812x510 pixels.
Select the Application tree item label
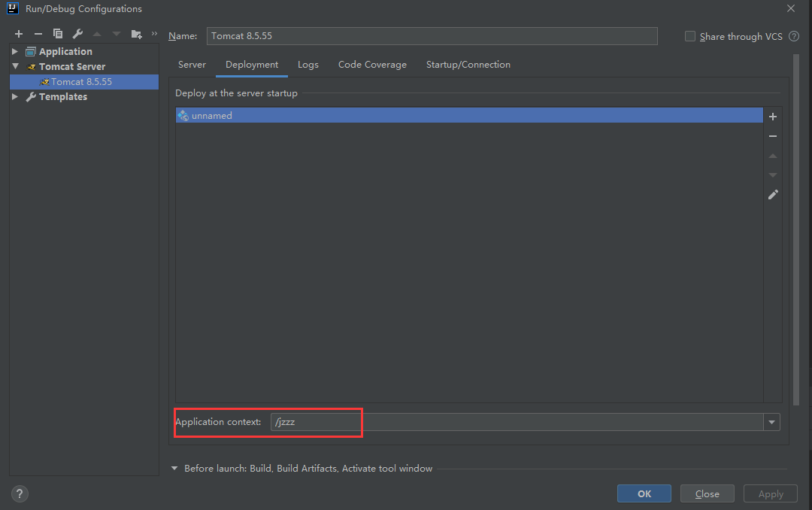[x=65, y=51]
